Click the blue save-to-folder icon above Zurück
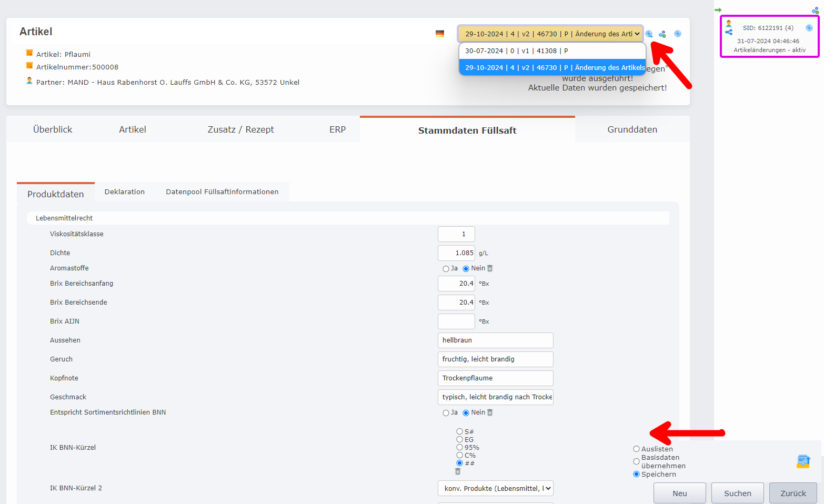This screenshot has height=504, width=824. [x=803, y=461]
